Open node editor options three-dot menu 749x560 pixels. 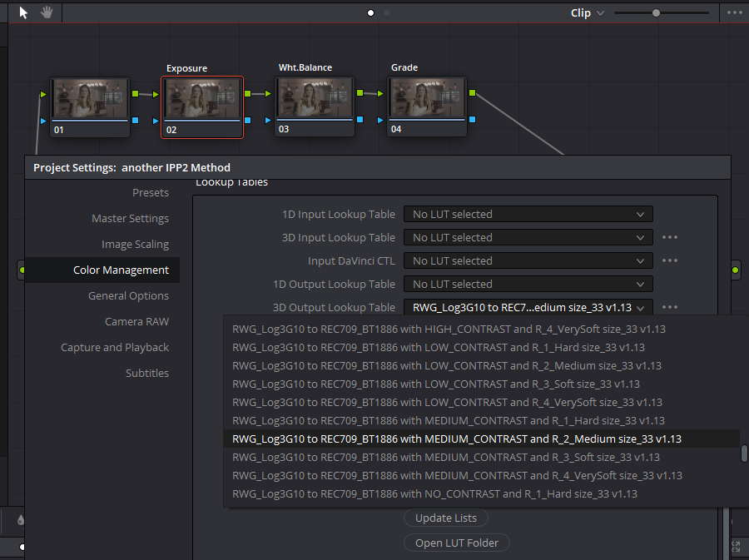coord(734,12)
